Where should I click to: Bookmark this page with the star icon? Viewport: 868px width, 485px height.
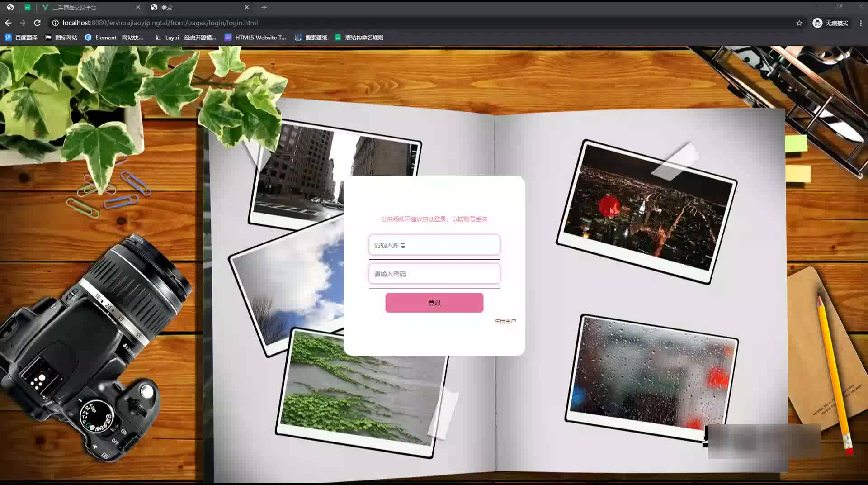[799, 23]
